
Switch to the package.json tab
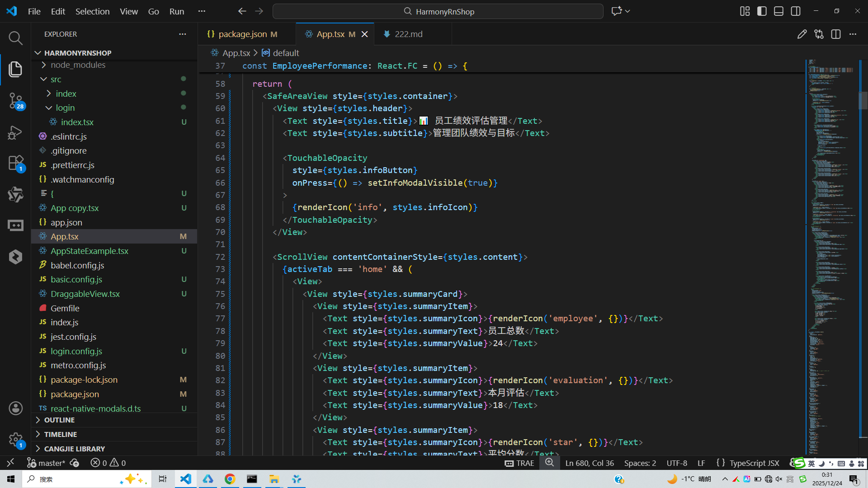tap(243, 34)
